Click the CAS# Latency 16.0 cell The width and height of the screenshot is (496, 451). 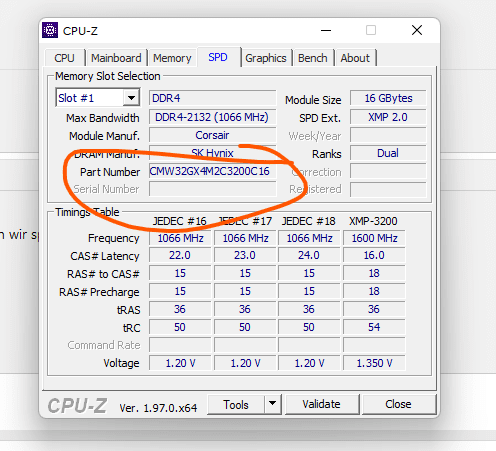click(374, 255)
